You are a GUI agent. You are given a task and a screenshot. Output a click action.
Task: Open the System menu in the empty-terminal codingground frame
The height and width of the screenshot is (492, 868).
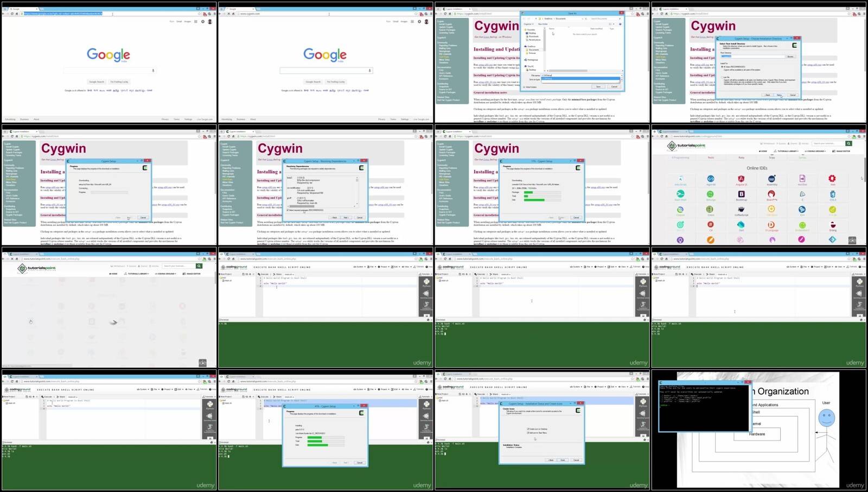point(359,267)
